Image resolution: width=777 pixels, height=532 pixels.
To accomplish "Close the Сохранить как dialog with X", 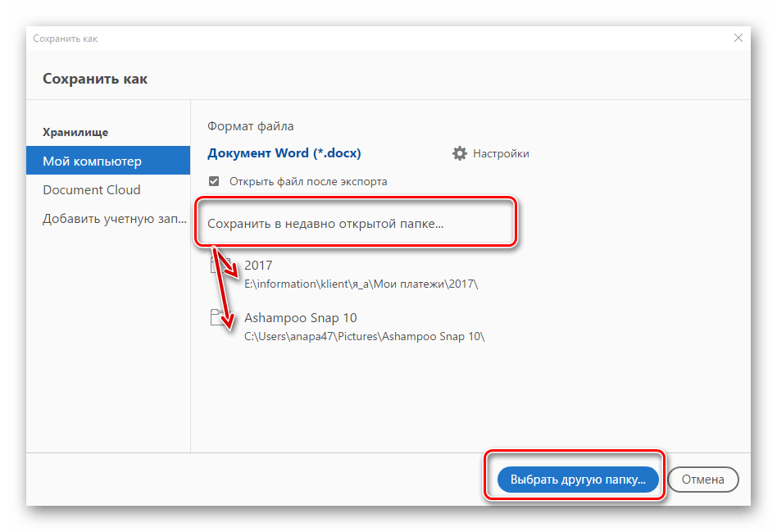I will pos(738,39).
